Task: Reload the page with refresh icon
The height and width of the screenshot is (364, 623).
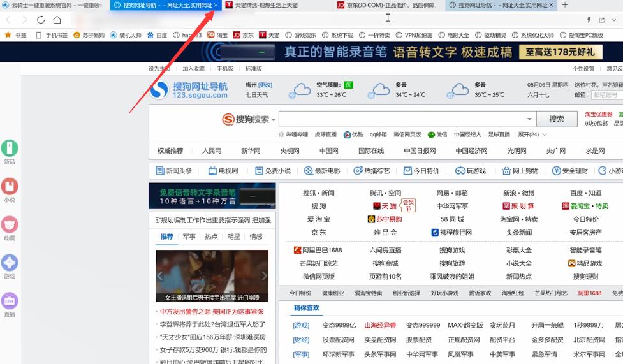Action: 41,20
